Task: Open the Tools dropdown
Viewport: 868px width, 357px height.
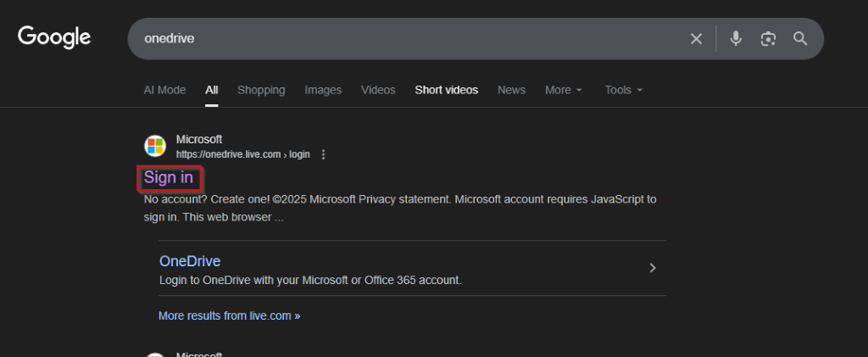Action: (623, 90)
